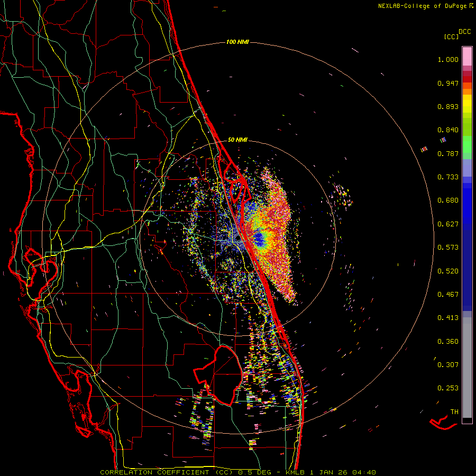
Task: Click the [CC] units label above the scale
Action: 451,36
